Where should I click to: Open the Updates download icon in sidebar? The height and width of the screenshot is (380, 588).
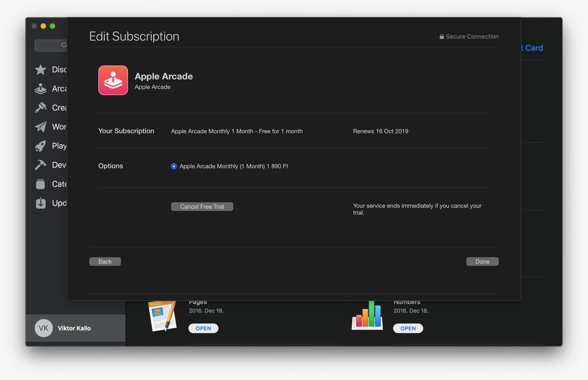[41, 203]
